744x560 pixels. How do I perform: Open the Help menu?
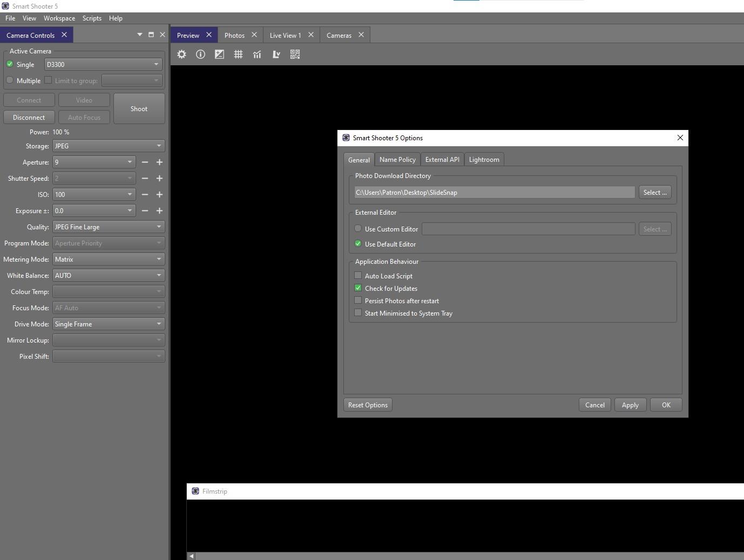[x=116, y=18]
